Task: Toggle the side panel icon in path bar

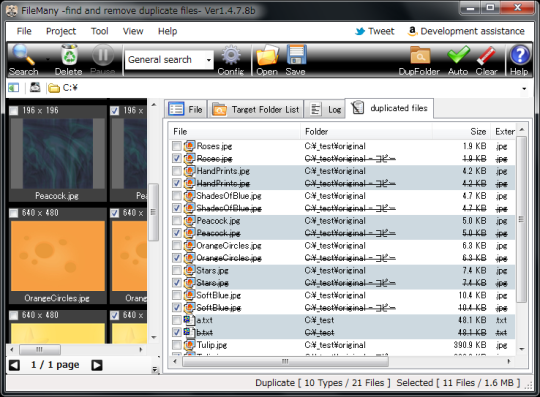Action: (x=14, y=88)
